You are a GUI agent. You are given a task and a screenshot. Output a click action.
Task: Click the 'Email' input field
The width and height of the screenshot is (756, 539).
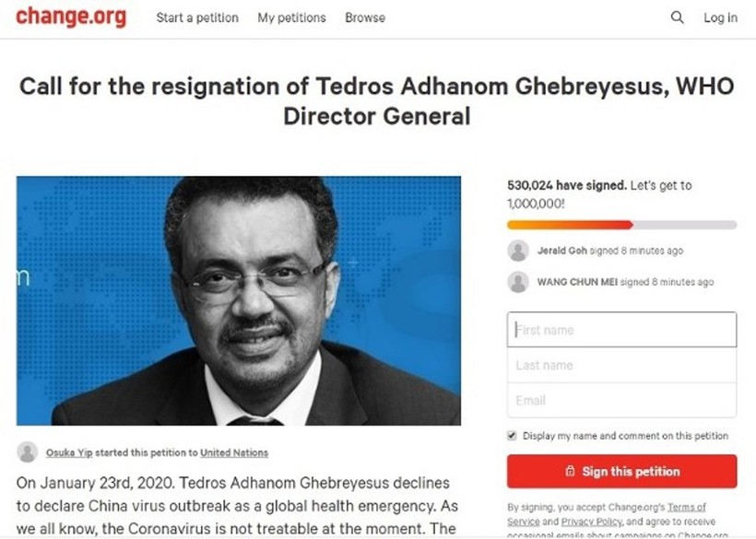click(620, 400)
